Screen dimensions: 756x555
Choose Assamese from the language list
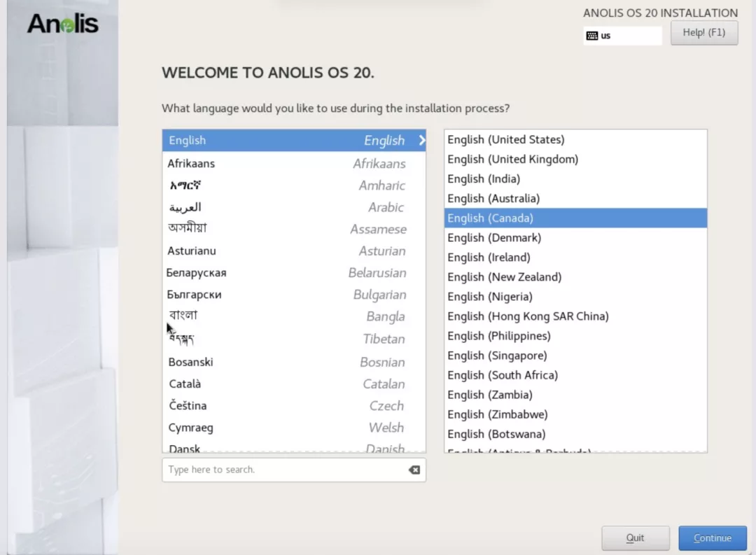pos(294,229)
